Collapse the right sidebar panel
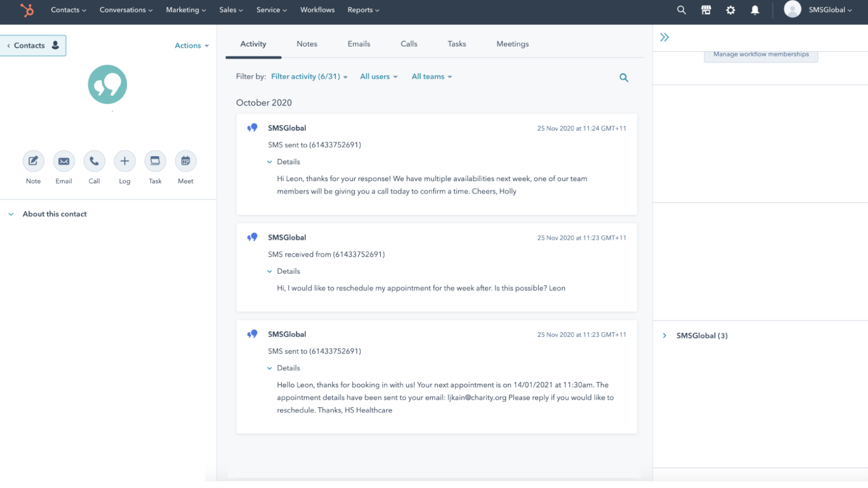Viewport: 868px width, 488px height. pyautogui.click(x=664, y=37)
